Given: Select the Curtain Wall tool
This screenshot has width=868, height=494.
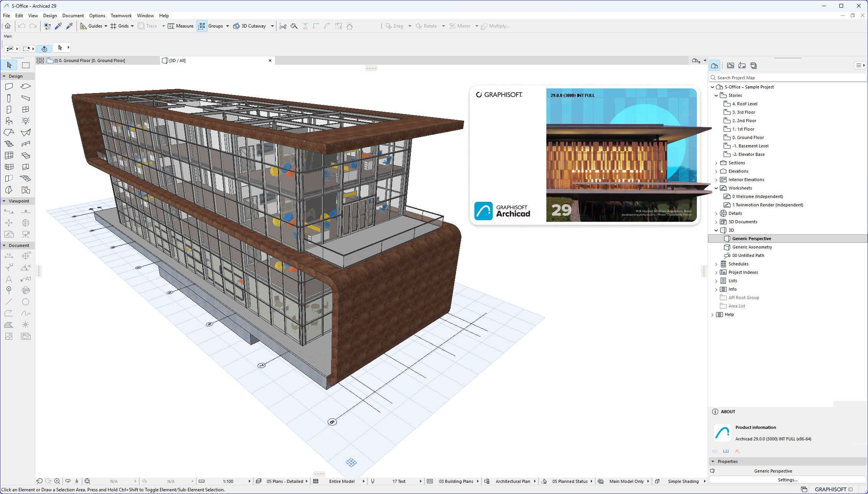Looking at the screenshot, I should tap(8, 155).
